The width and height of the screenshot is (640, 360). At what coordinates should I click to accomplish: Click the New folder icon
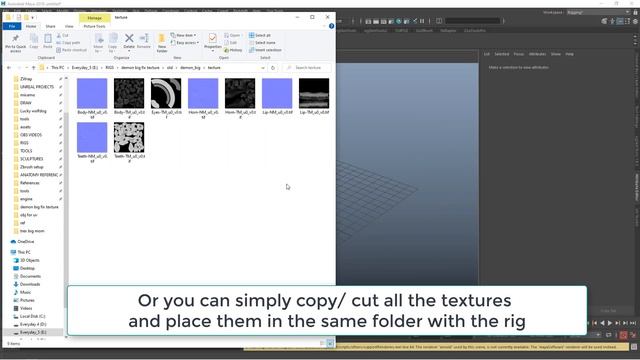[162, 39]
